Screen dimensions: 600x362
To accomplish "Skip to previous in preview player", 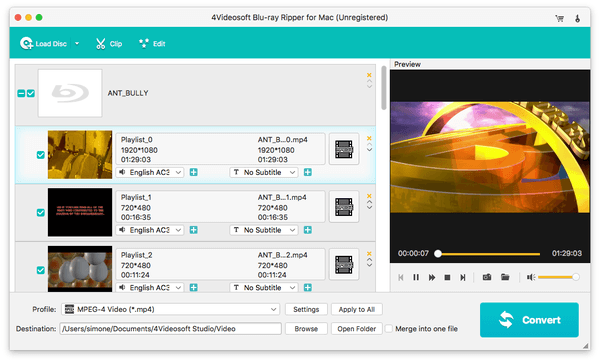I will (x=401, y=277).
